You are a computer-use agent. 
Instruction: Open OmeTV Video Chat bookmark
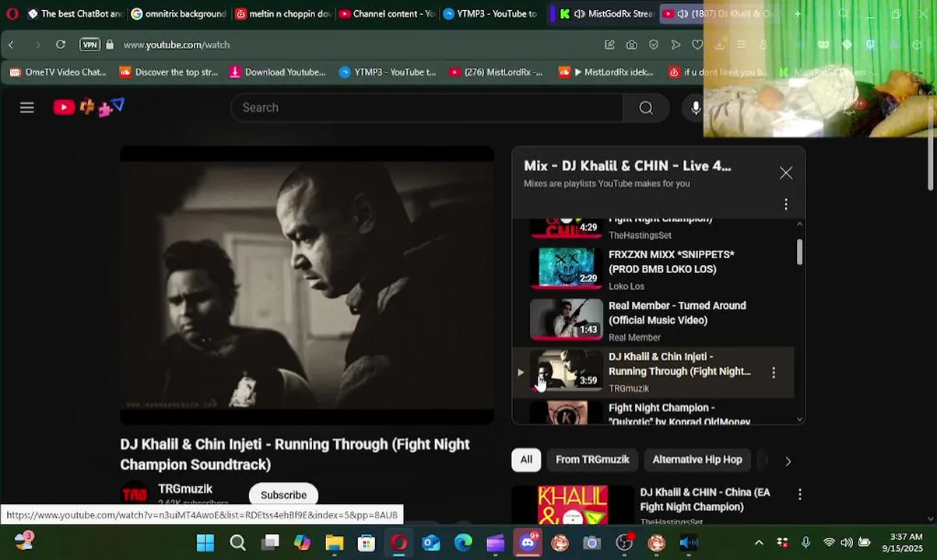click(58, 72)
